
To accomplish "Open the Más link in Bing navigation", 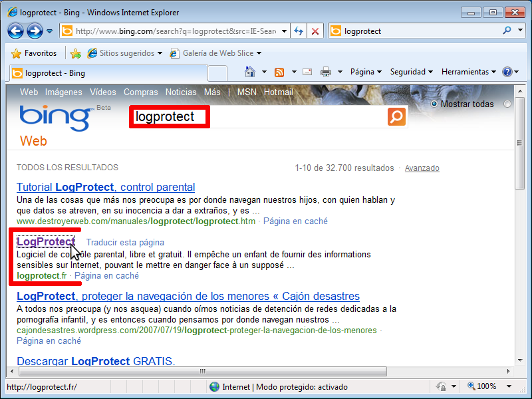I will [212, 92].
